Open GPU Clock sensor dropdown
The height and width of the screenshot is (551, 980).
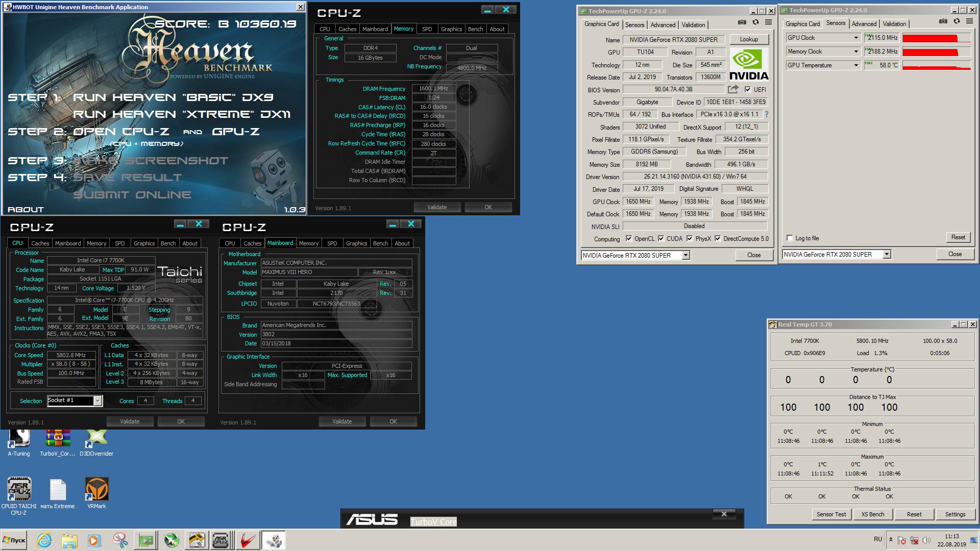(x=823, y=38)
